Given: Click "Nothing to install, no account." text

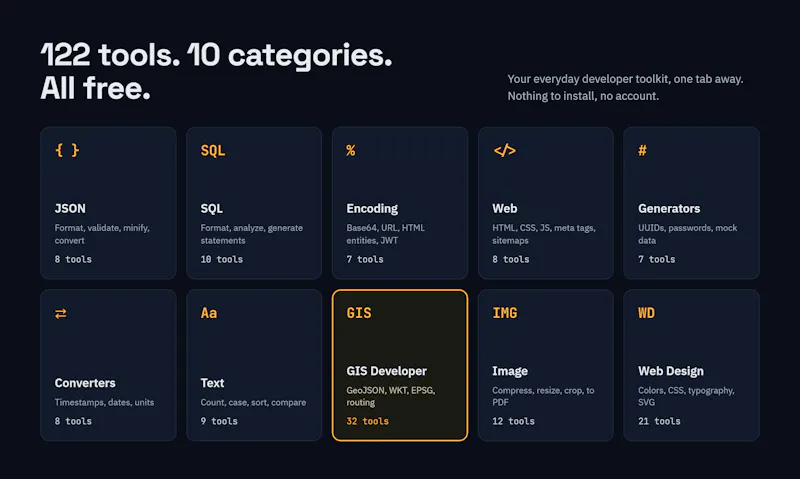Looking at the screenshot, I should click(583, 96).
